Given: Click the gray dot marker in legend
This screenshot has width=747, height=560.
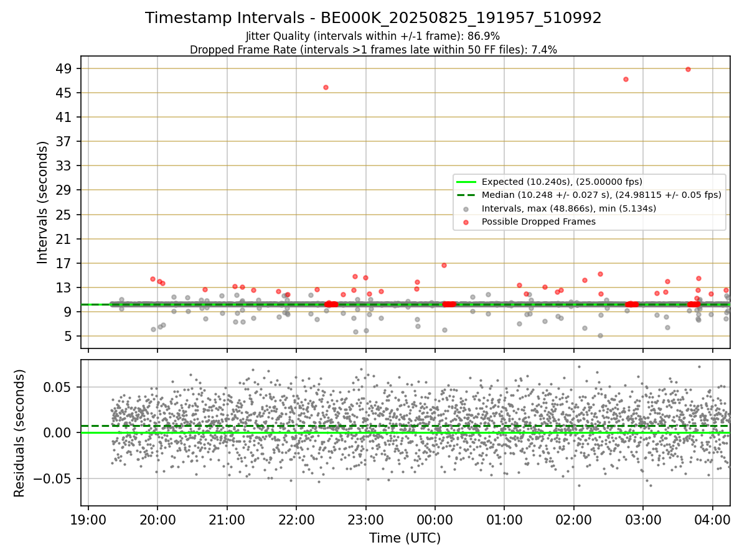Looking at the screenshot, I should click(x=466, y=209).
